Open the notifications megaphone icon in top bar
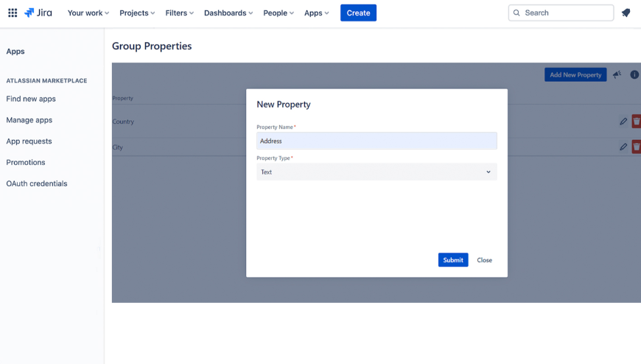The width and height of the screenshot is (641, 364). point(626,13)
